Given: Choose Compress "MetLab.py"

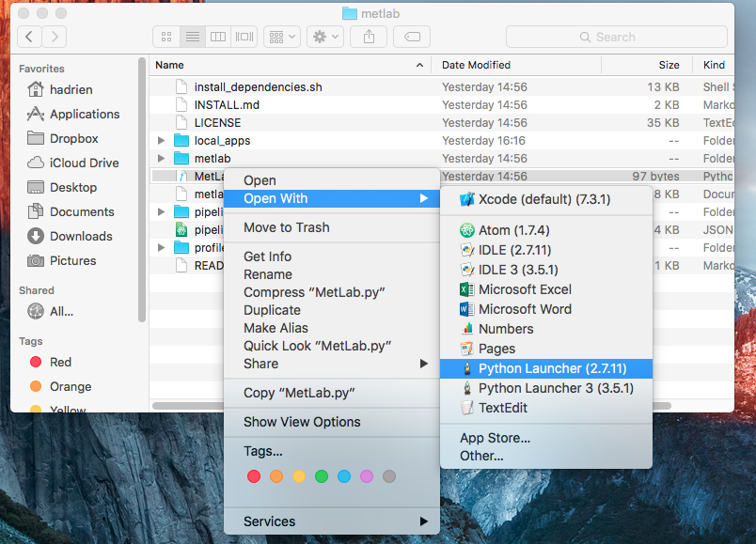Looking at the screenshot, I should (x=332, y=292).
